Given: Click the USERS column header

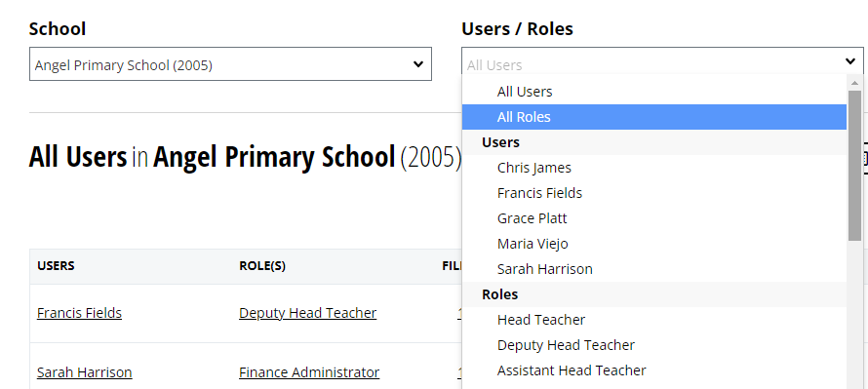Looking at the screenshot, I should click(56, 266).
